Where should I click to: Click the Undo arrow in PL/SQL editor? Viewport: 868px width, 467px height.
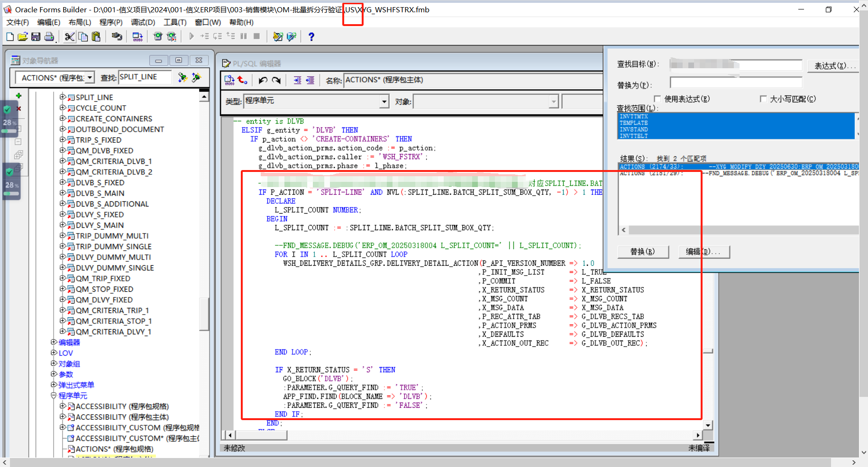(x=264, y=80)
